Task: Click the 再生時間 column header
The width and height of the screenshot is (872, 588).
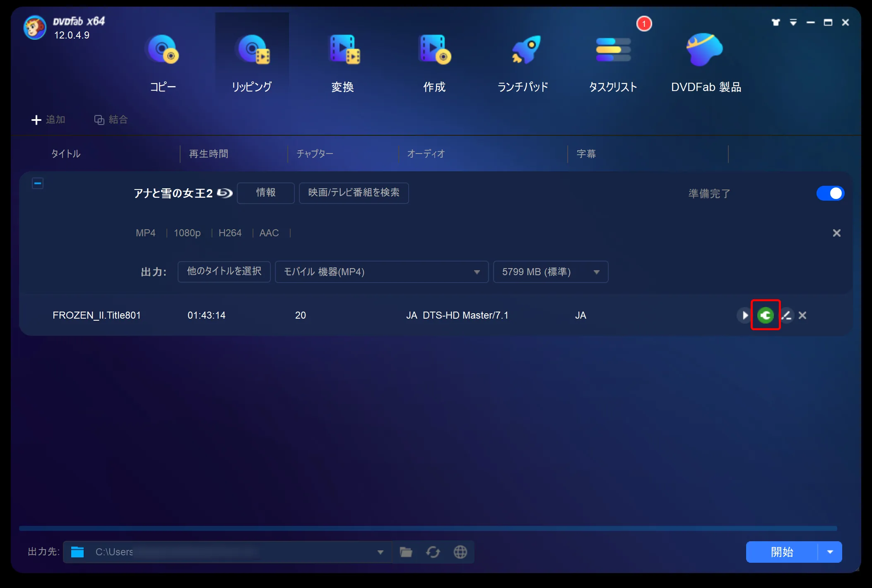Action: point(209,154)
